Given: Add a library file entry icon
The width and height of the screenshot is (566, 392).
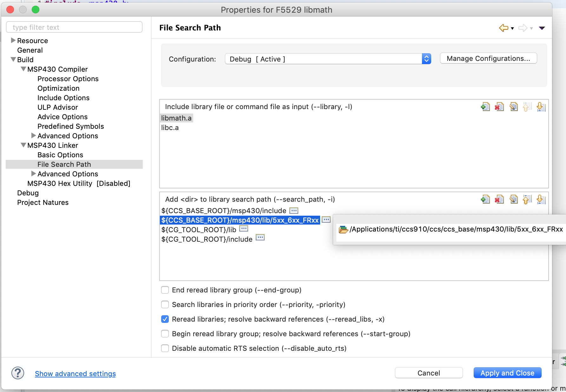Looking at the screenshot, I should click(485, 107).
